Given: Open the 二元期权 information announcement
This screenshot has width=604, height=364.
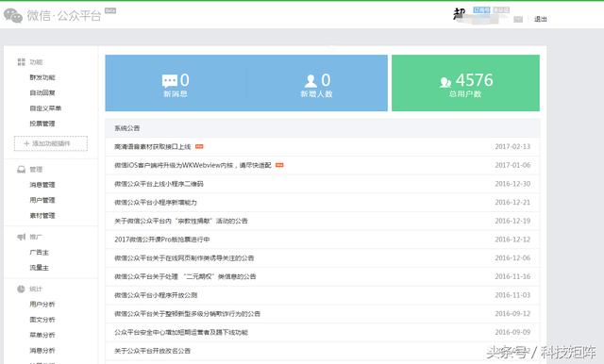Looking at the screenshot, I should coord(185,276).
